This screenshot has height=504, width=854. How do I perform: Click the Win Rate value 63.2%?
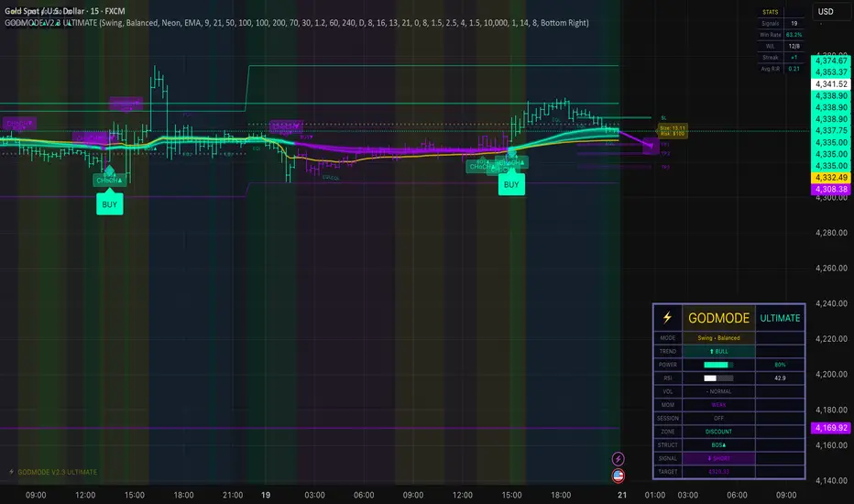coord(794,35)
